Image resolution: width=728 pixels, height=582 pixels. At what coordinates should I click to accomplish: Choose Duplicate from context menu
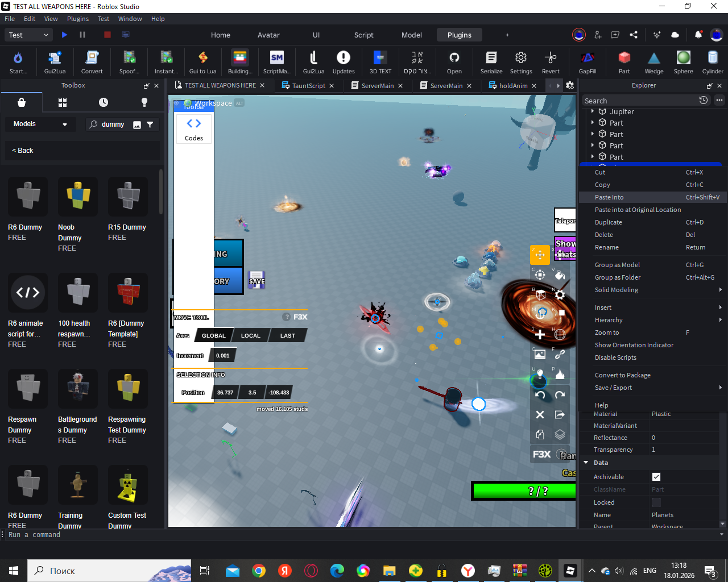click(653, 222)
